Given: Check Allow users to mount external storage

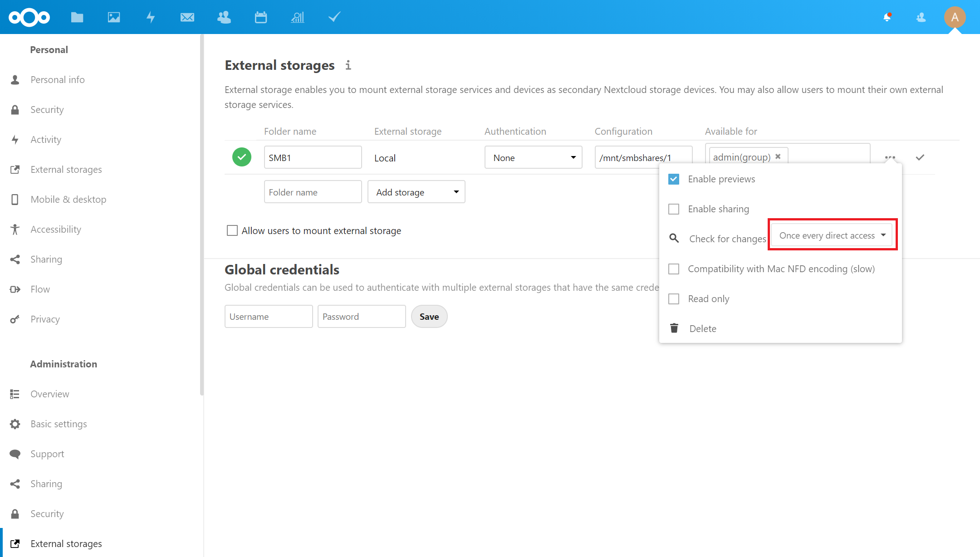Looking at the screenshot, I should (x=232, y=230).
